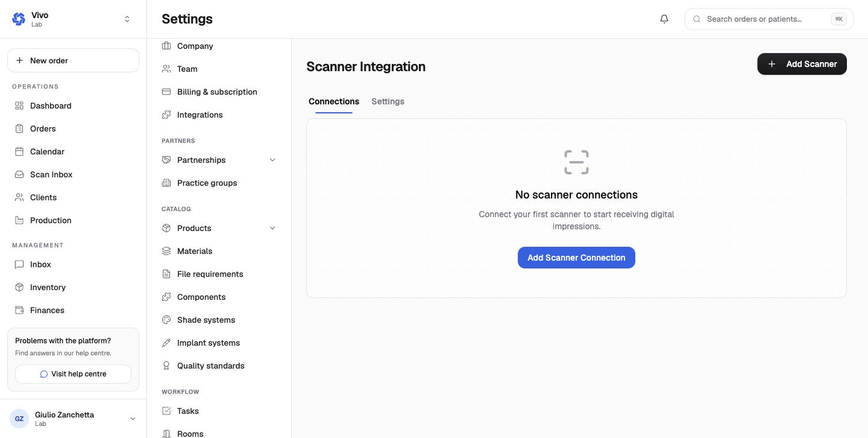
Task: Click the Shade systems palette icon
Action: pyautogui.click(x=166, y=320)
